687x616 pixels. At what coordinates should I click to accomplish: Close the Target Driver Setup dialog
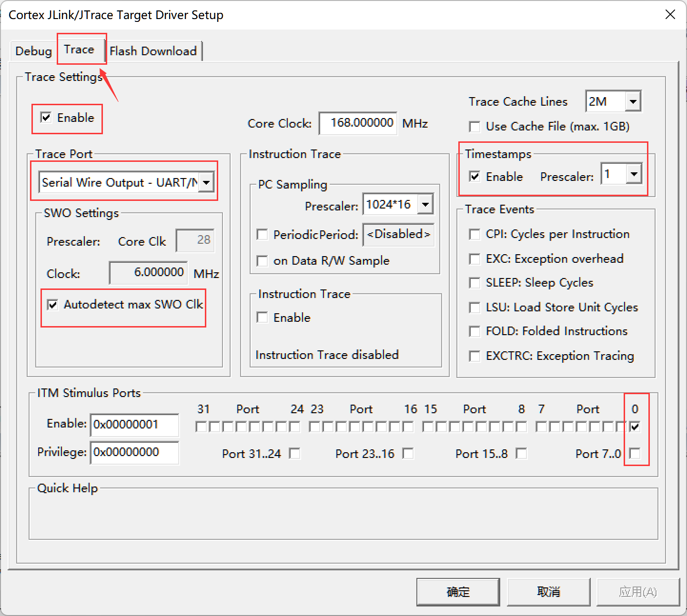click(x=670, y=15)
